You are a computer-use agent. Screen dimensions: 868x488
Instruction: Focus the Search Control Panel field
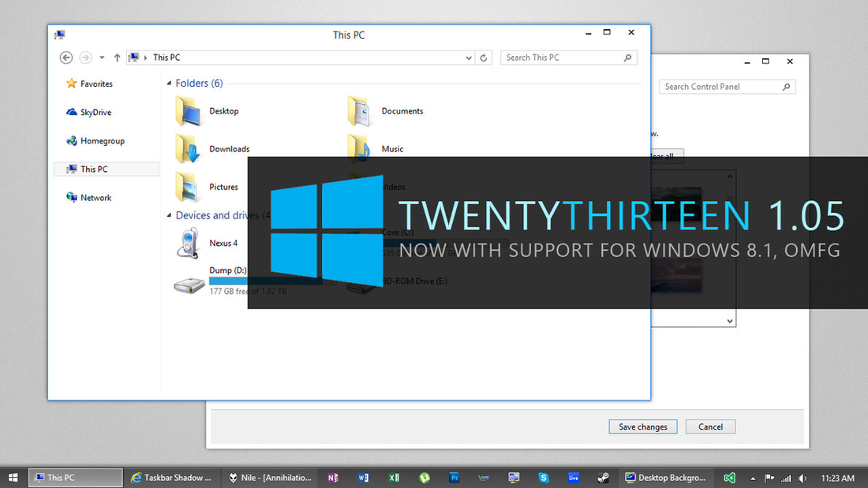727,87
